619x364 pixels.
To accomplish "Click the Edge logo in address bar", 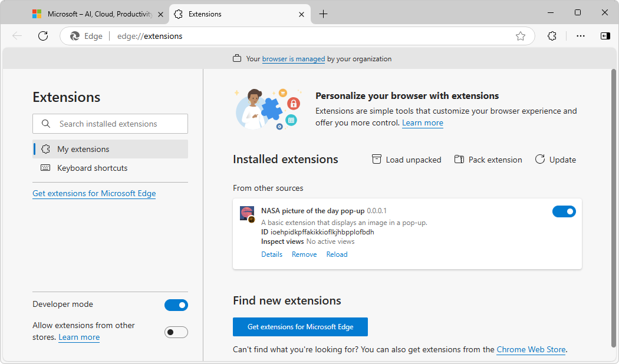I will pyautogui.click(x=75, y=36).
